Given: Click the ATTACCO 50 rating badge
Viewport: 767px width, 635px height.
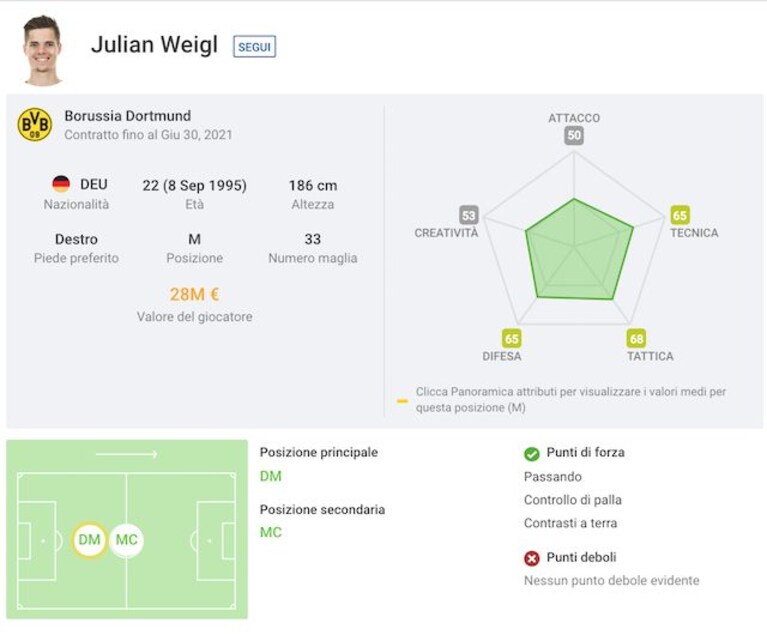Looking at the screenshot, I should [x=574, y=136].
